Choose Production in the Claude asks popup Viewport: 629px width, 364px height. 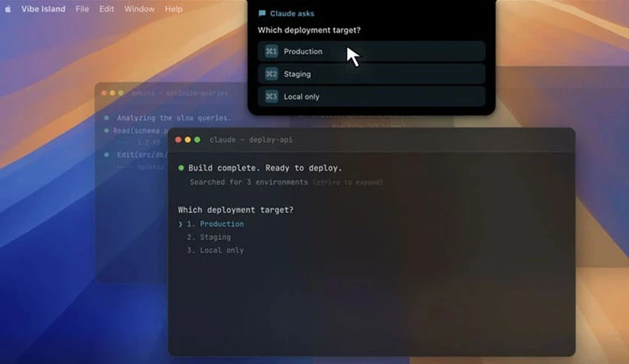pos(372,51)
